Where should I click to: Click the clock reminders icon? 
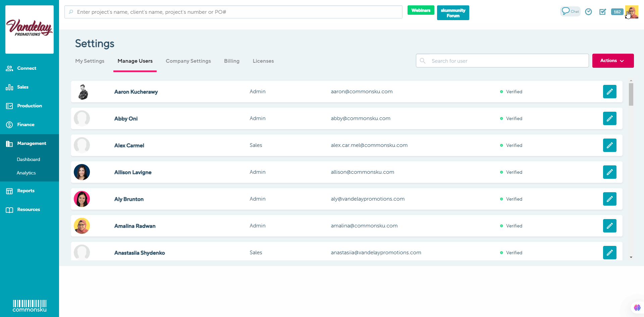click(x=588, y=12)
